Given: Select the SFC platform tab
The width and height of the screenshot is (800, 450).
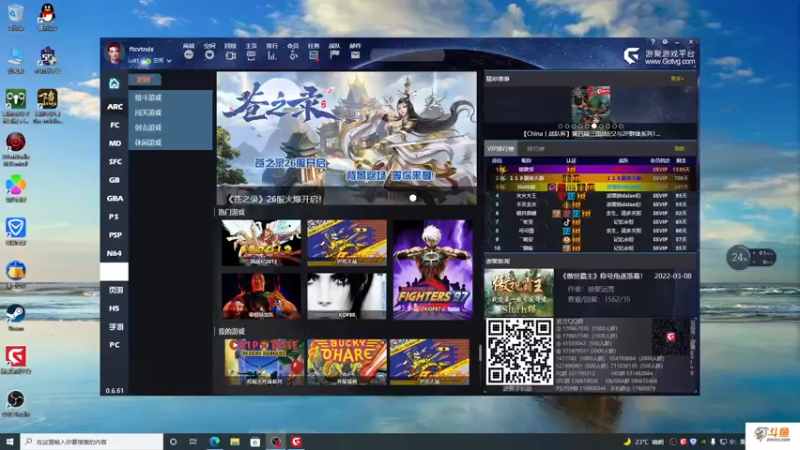Looking at the screenshot, I should click(x=114, y=162).
